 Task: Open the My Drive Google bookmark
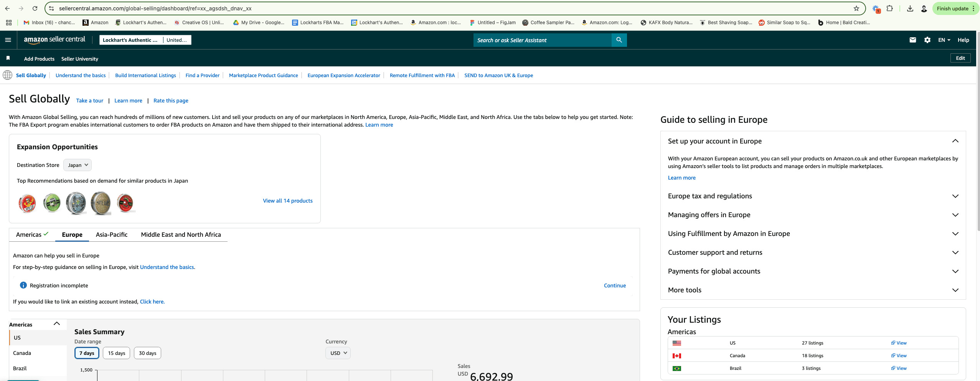[x=259, y=23]
